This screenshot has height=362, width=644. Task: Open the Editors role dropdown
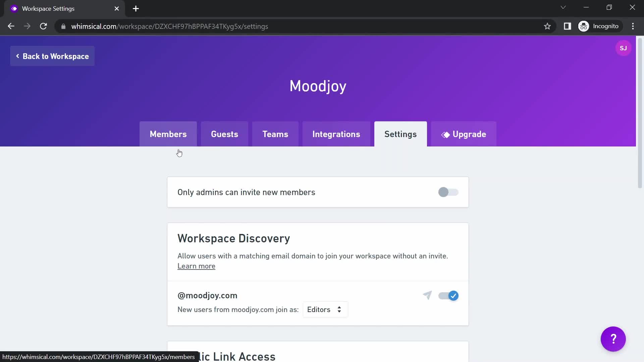click(x=325, y=309)
